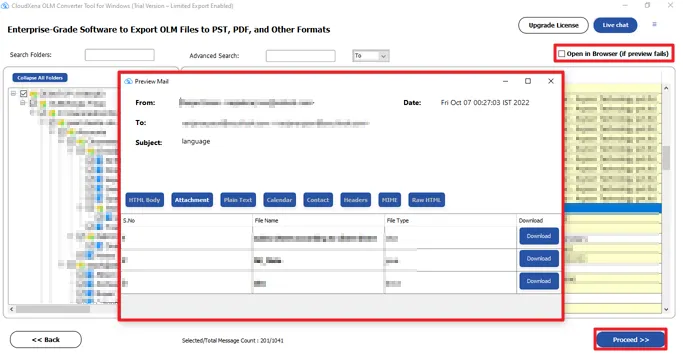Close the Preview Mail dialog
Screen dimensions: 683x364
pos(551,81)
